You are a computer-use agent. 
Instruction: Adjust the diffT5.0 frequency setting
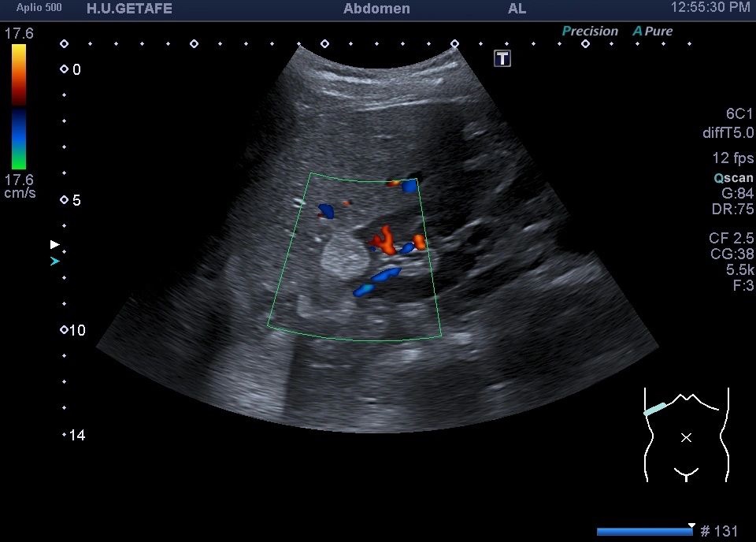728,133
